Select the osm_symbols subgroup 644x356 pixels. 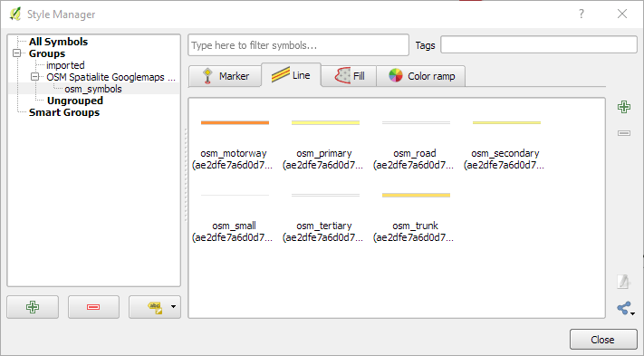[93, 89]
